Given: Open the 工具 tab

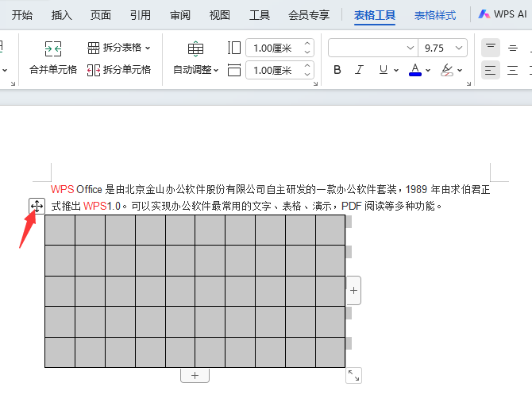Looking at the screenshot, I should click(x=260, y=15).
